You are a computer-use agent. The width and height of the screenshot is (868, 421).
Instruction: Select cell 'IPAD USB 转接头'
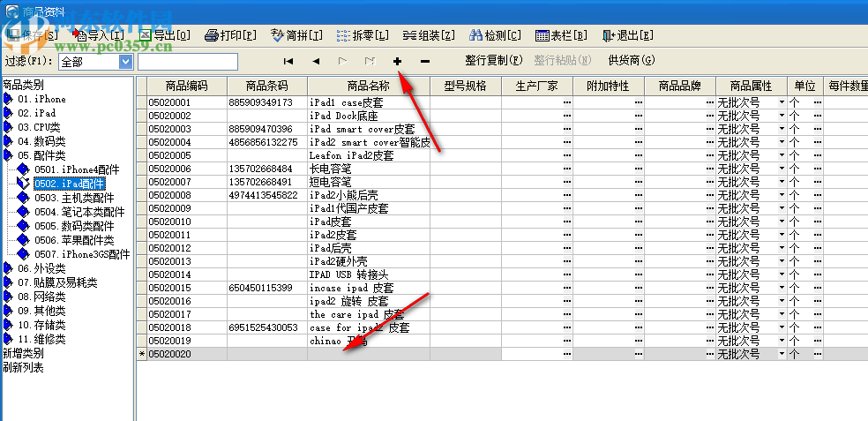pyautogui.click(x=370, y=274)
